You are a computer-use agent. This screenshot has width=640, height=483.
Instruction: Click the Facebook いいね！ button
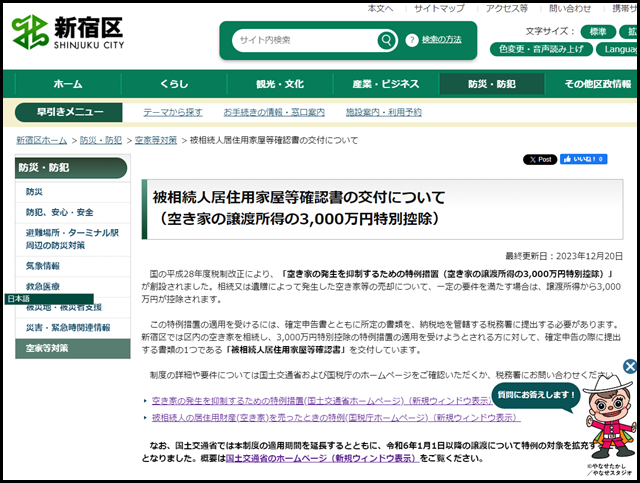(x=583, y=159)
